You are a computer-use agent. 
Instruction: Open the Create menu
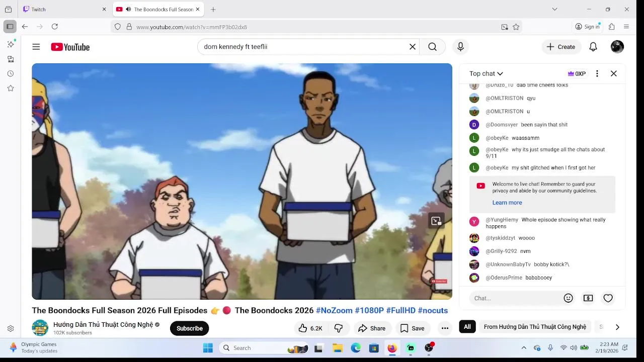tap(561, 47)
